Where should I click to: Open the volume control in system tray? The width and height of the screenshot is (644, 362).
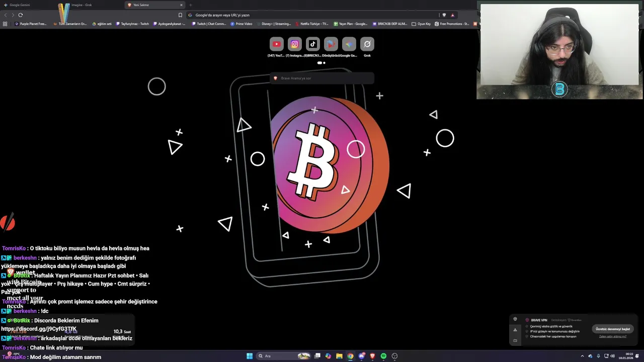tap(612, 356)
